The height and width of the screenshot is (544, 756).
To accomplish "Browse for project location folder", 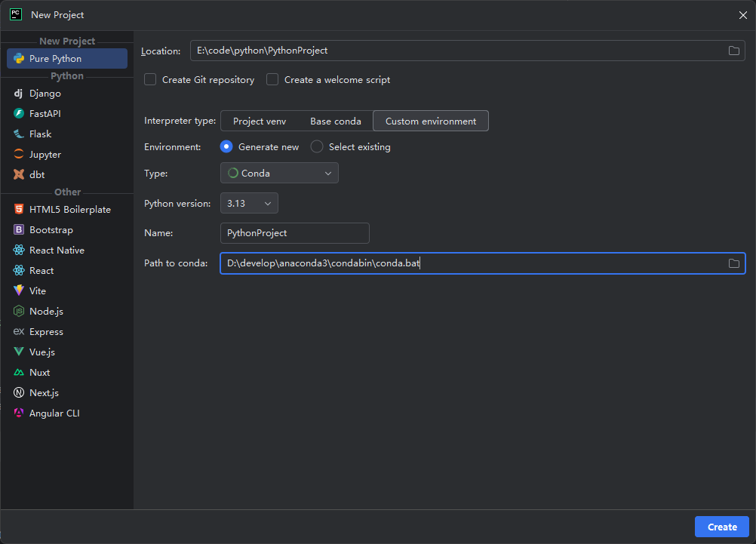I will click(734, 51).
